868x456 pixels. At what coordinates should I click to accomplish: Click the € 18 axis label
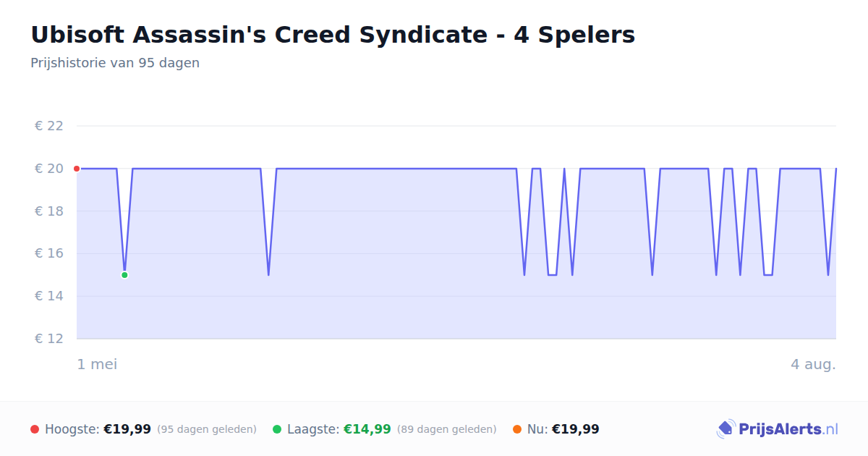[x=49, y=211]
